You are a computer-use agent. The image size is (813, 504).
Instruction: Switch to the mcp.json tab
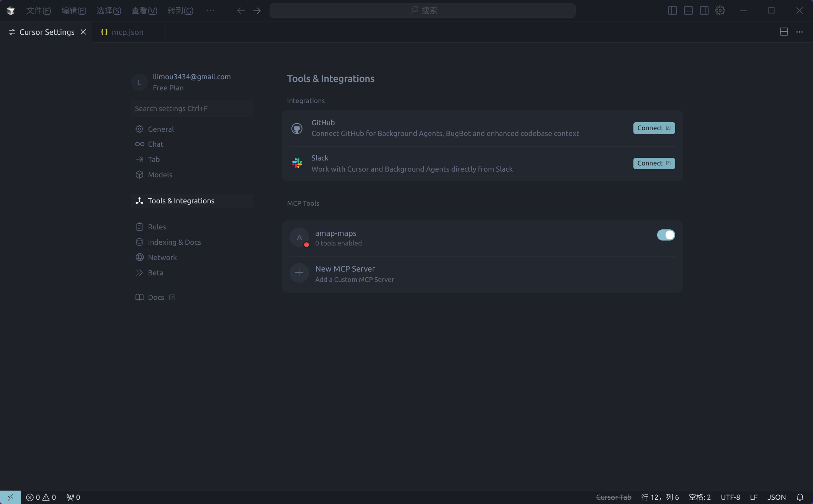(127, 32)
